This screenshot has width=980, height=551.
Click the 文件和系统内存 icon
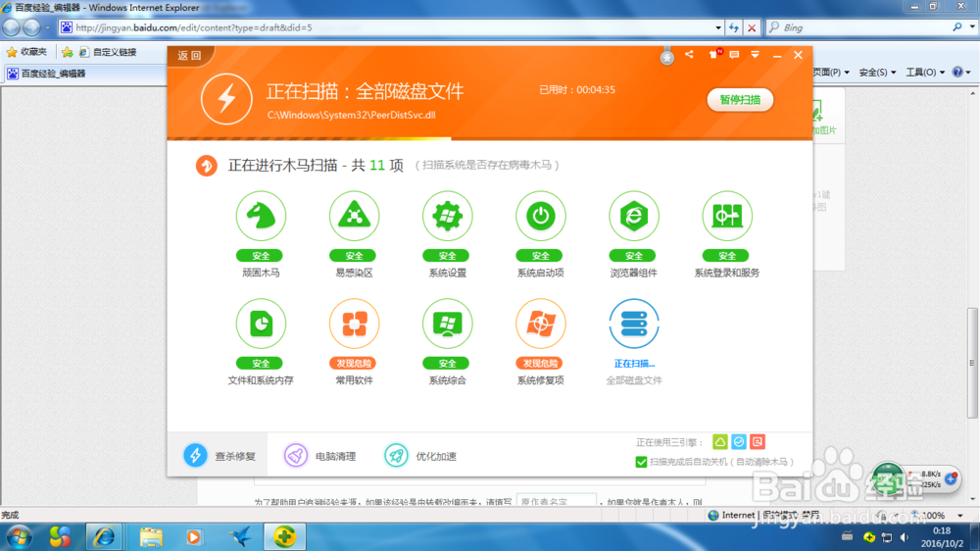click(x=261, y=324)
